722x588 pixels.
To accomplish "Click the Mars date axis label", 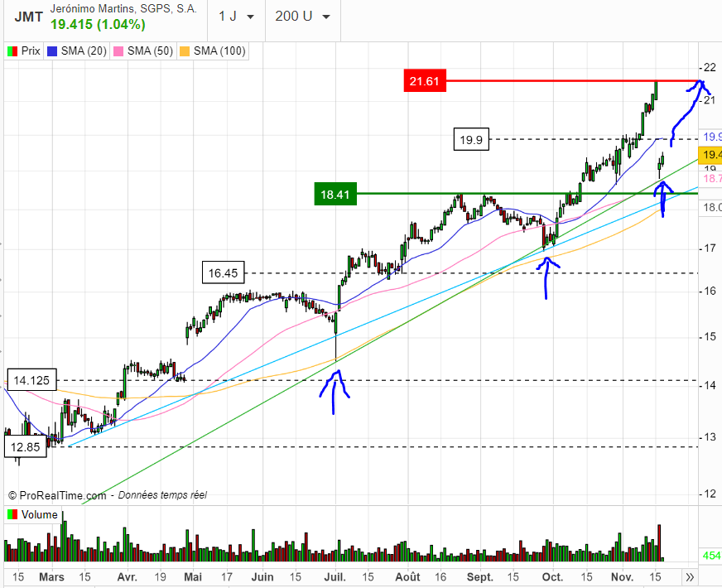I will click(x=51, y=577).
